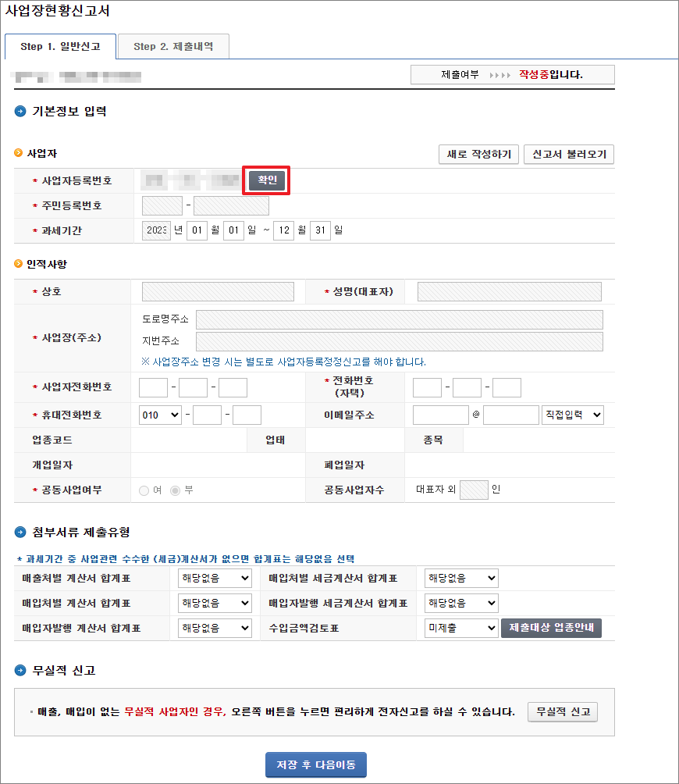Image resolution: width=679 pixels, height=784 pixels.
Task: Click the 과세기간 year input field
Action: (156, 230)
